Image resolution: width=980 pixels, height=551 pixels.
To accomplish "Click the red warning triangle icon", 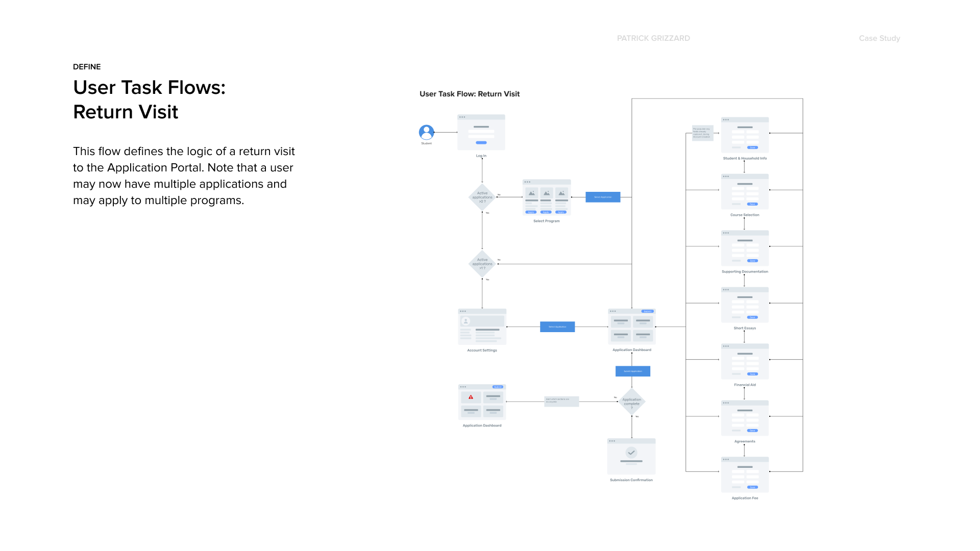I will [471, 397].
